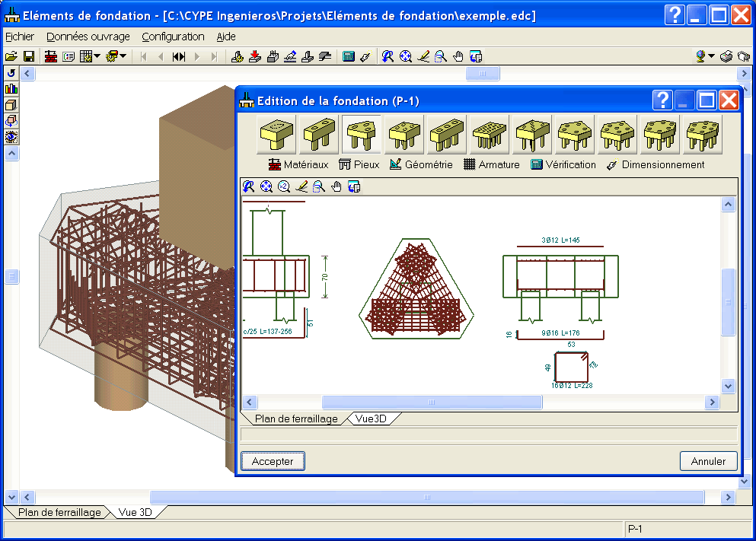Open materials brick-wall icon in main toolbar

[x=50, y=56]
